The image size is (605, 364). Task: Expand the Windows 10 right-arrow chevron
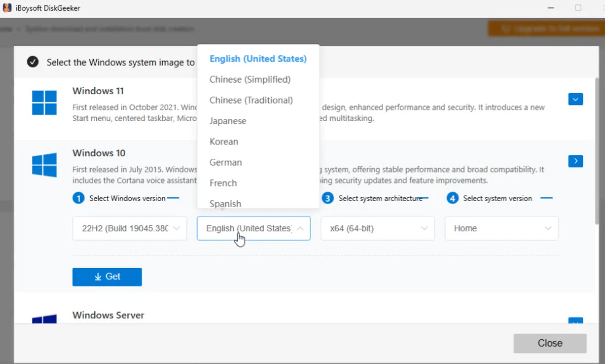pyautogui.click(x=575, y=161)
